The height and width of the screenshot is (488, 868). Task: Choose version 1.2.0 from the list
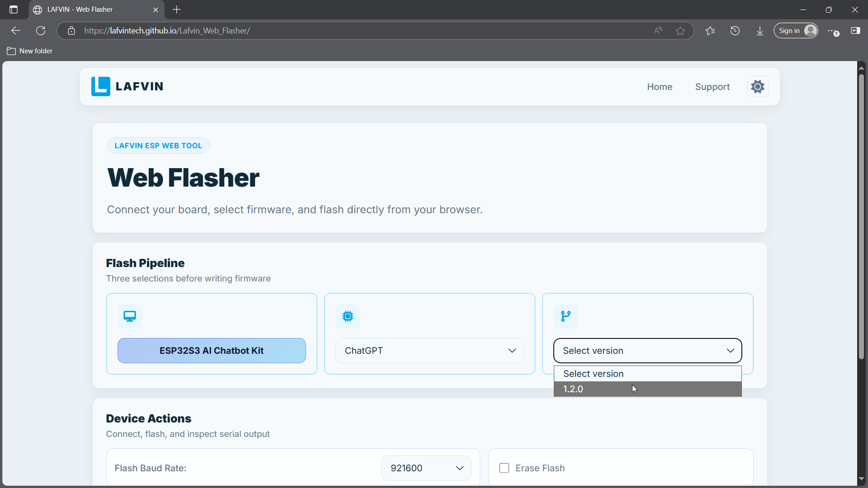point(647,389)
